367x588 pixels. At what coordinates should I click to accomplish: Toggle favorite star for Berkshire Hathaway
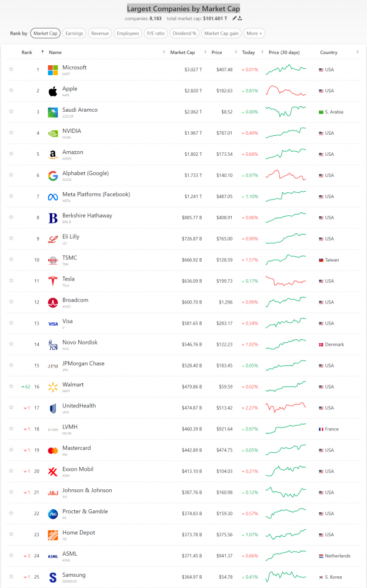click(11, 218)
